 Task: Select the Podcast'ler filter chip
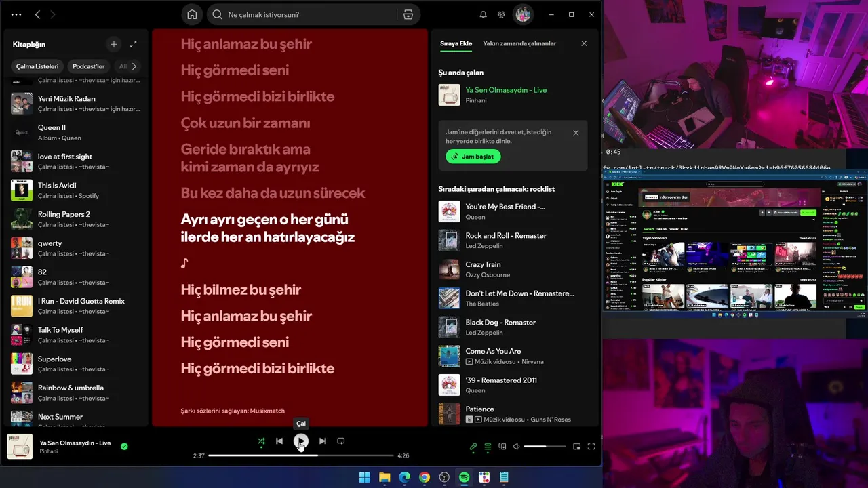click(88, 66)
